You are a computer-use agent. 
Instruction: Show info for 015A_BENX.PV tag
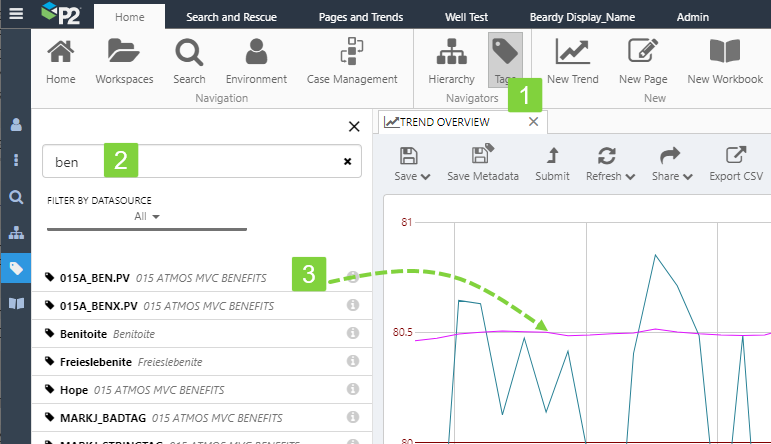pos(353,305)
